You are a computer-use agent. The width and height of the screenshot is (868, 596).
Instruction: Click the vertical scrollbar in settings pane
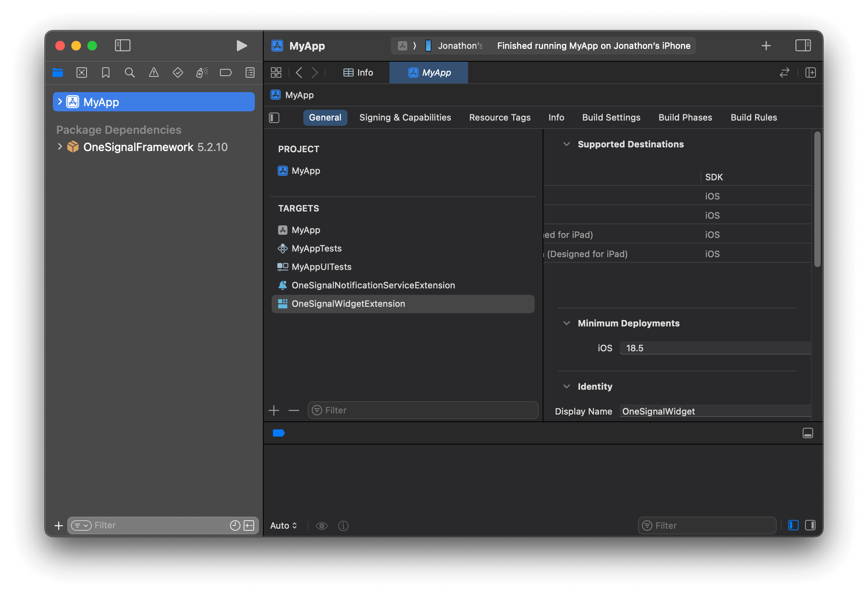pos(817,199)
